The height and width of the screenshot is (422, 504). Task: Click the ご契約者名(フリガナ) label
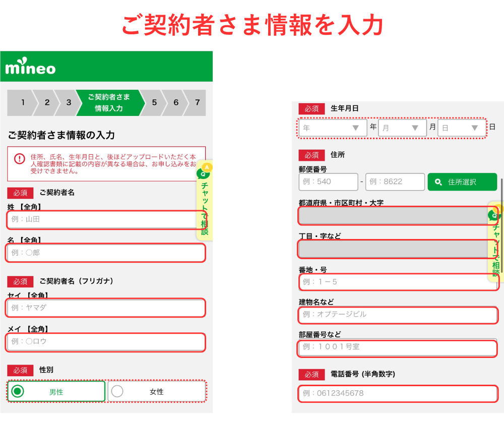(76, 281)
